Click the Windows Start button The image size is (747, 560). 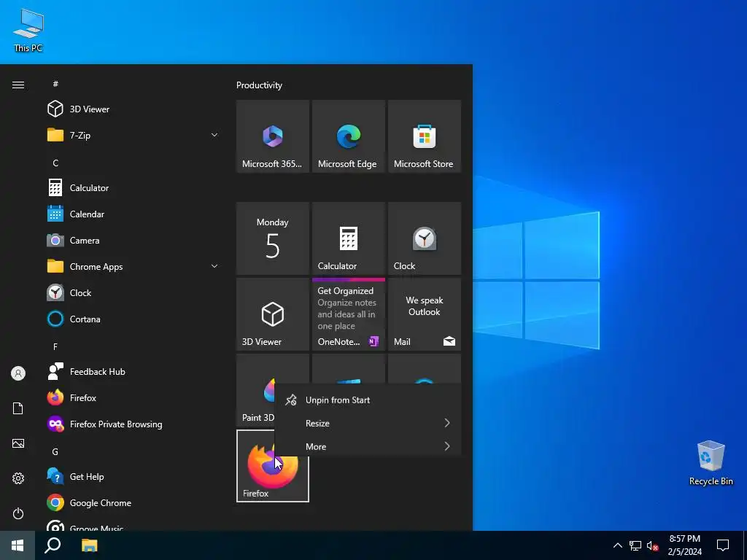click(x=18, y=545)
